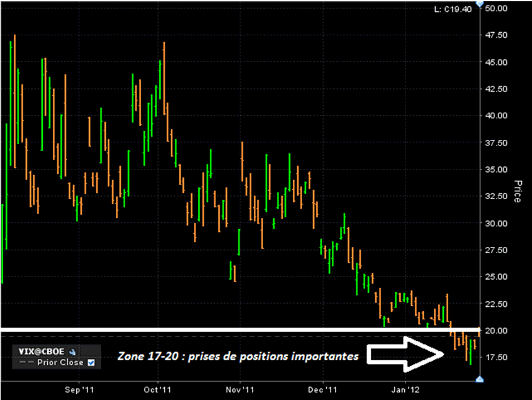
Task: Click the 30.00 price axis label
Action: click(496, 223)
